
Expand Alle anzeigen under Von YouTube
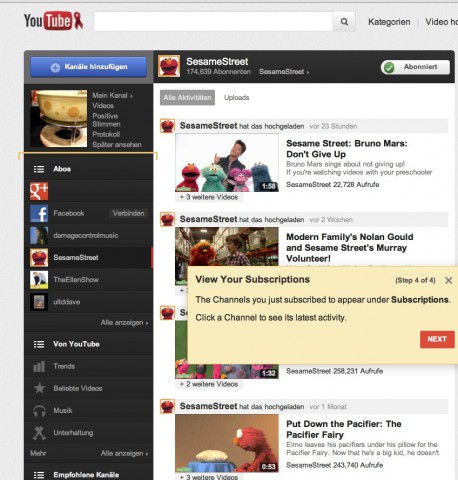click(x=124, y=453)
